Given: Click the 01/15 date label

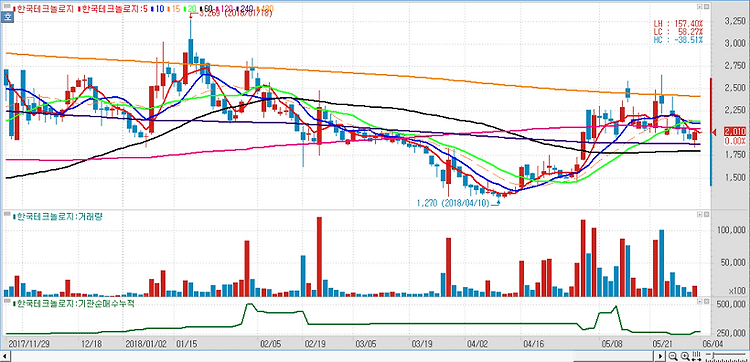Looking at the screenshot, I should 187,343.
